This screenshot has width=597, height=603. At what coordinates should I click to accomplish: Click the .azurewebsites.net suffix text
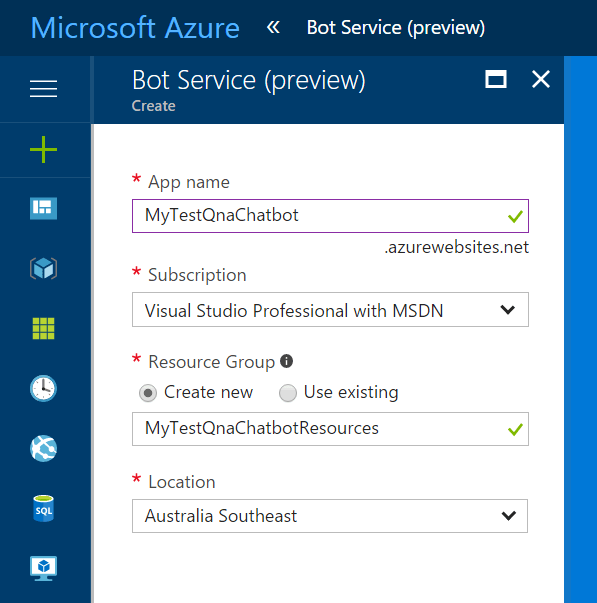457,247
